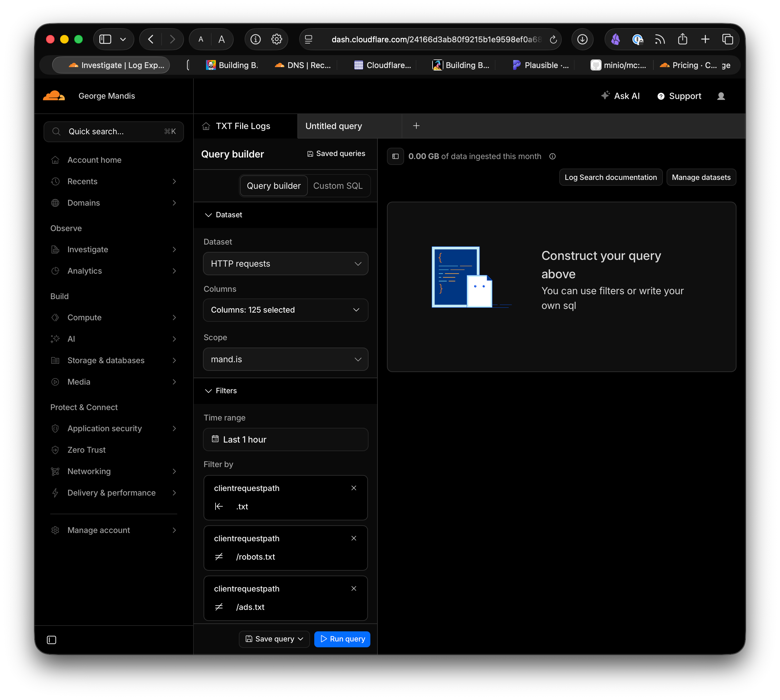This screenshot has width=780, height=700.
Task: Open the Save query dropdown button
Action: click(274, 639)
